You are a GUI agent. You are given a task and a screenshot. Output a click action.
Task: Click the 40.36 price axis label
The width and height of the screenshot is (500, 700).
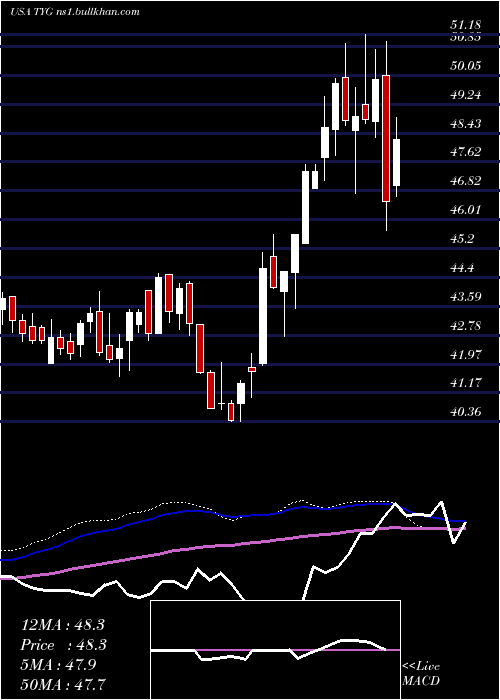coord(465,412)
